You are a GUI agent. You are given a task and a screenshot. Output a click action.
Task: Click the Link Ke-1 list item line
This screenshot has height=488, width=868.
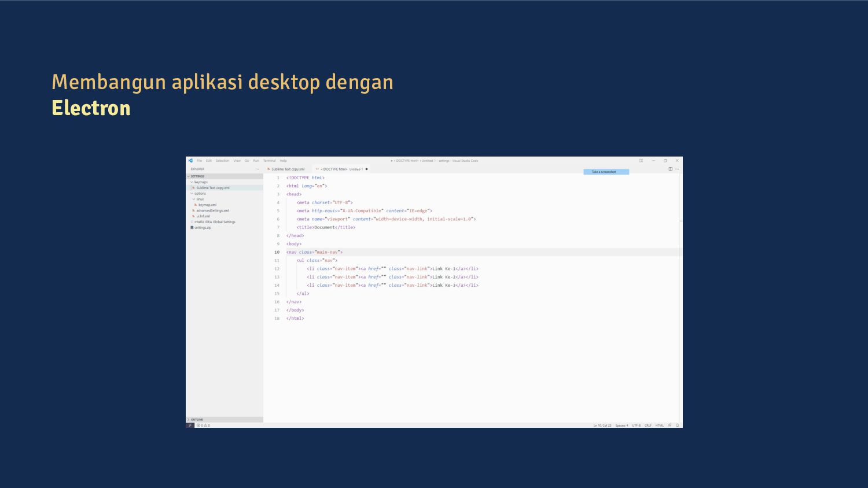pyautogui.click(x=392, y=269)
